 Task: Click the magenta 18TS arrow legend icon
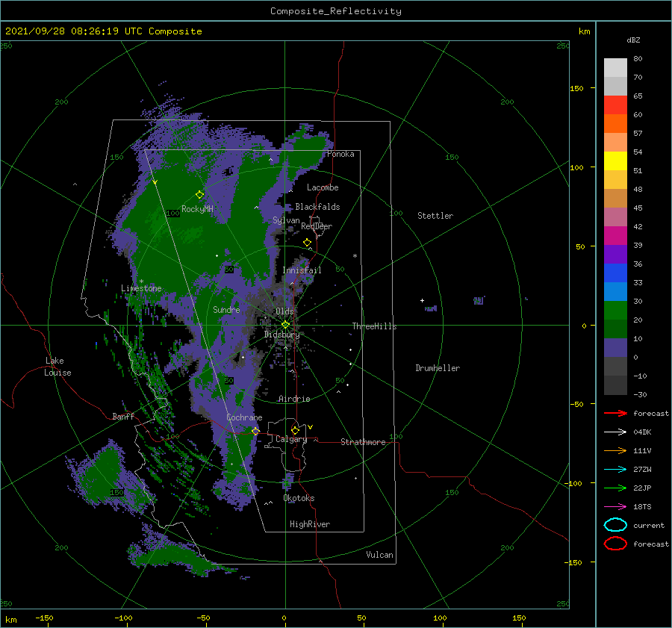(x=615, y=507)
